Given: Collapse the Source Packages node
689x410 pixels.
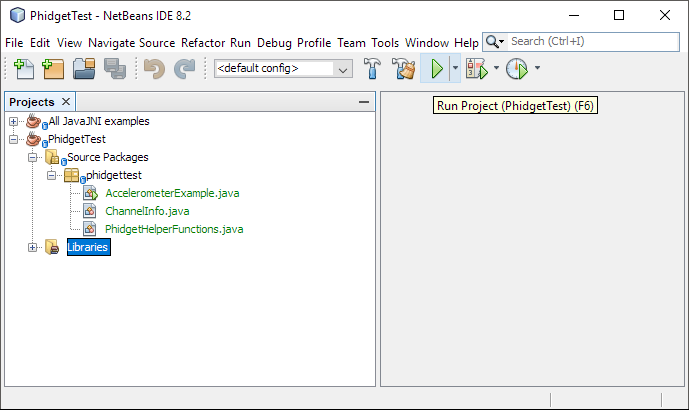Looking at the screenshot, I should click(x=33, y=157).
